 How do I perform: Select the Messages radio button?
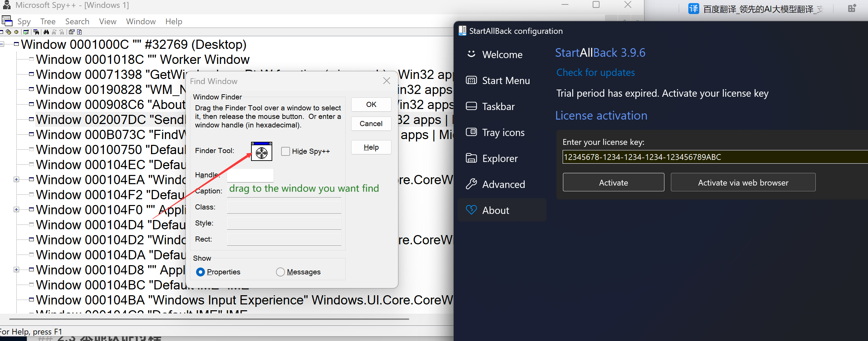pyautogui.click(x=280, y=272)
